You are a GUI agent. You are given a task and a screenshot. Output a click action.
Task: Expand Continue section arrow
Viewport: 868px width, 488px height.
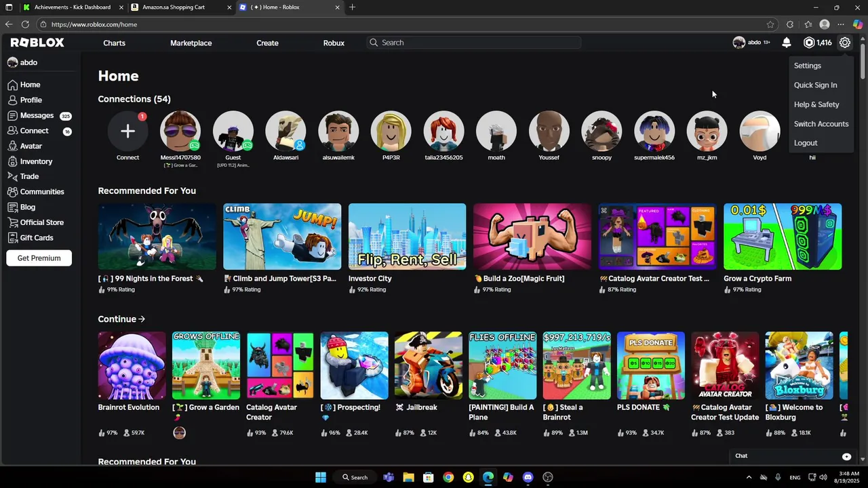coord(141,319)
